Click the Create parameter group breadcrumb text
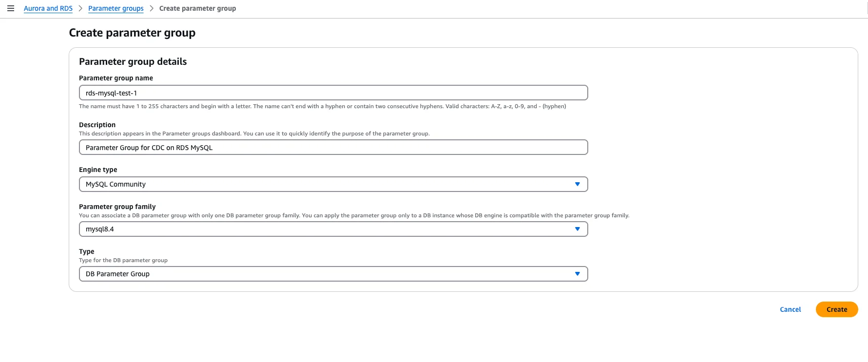868x362 pixels. pos(197,8)
